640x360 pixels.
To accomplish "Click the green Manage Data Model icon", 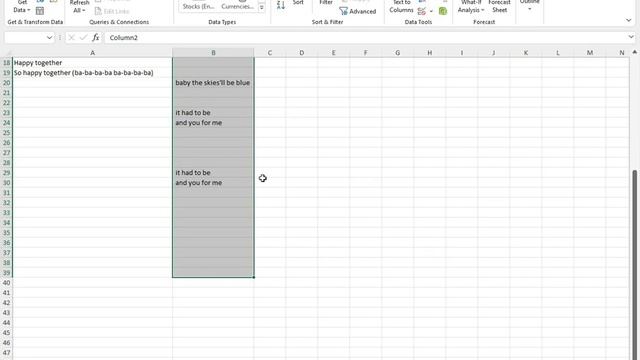I will pos(442,11).
